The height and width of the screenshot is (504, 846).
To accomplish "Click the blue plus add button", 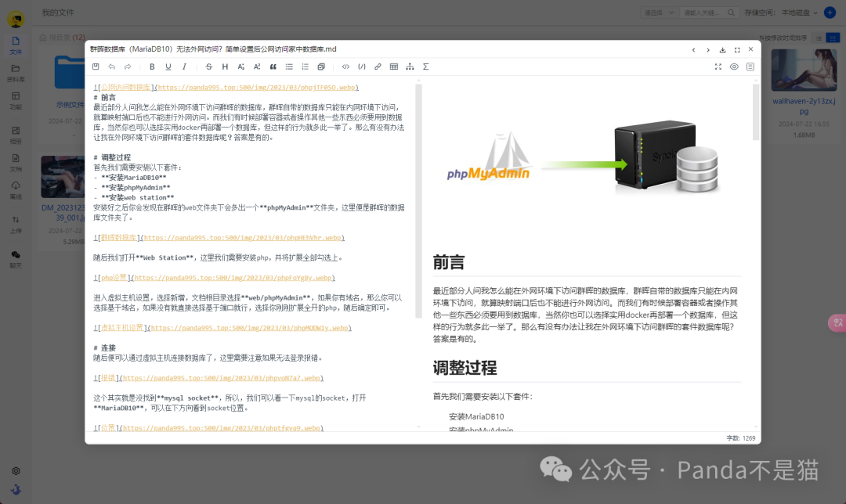I will point(830,13).
